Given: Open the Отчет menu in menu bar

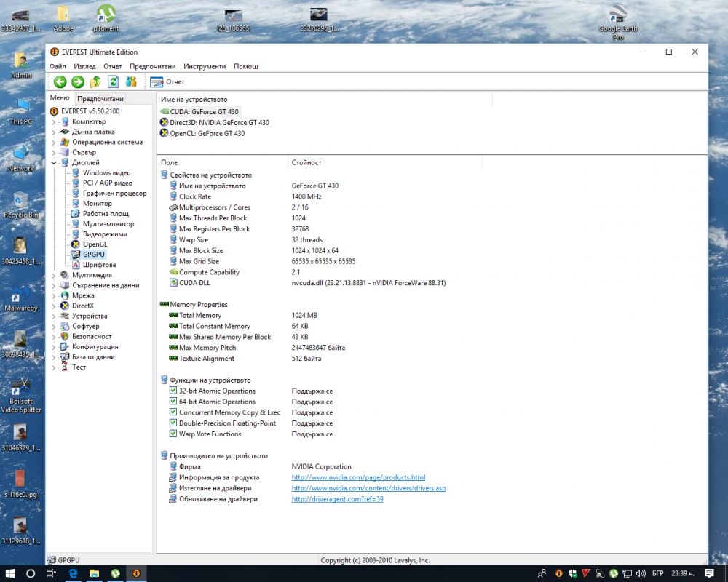Looking at the screenshot, I should coord(112,66).
